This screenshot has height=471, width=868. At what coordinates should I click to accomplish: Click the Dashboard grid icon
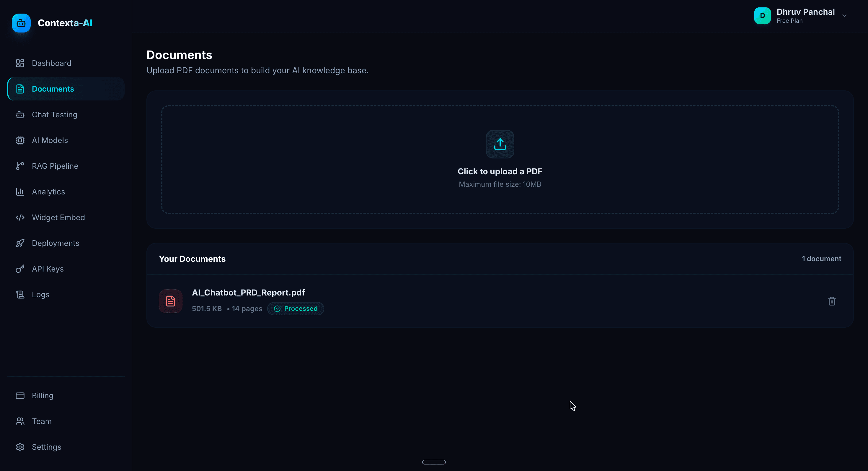click(20, 63)
